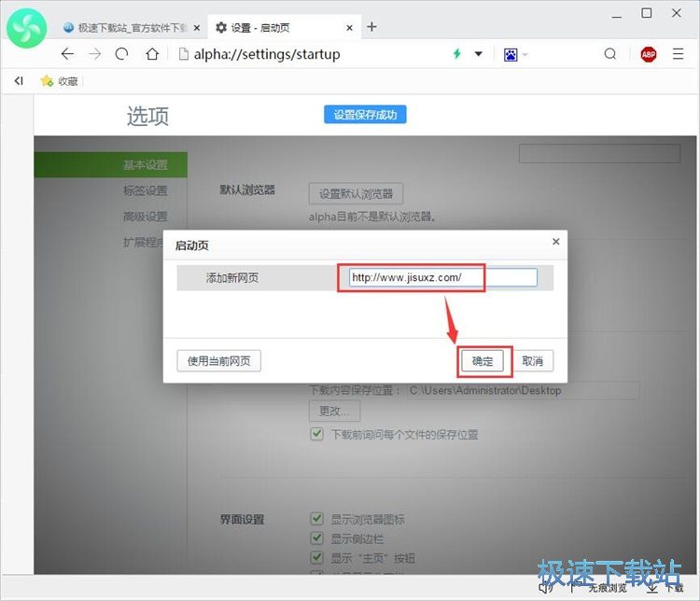Click the 设置保存成功 notification
The image size is (700, 601).
[365, 115]
